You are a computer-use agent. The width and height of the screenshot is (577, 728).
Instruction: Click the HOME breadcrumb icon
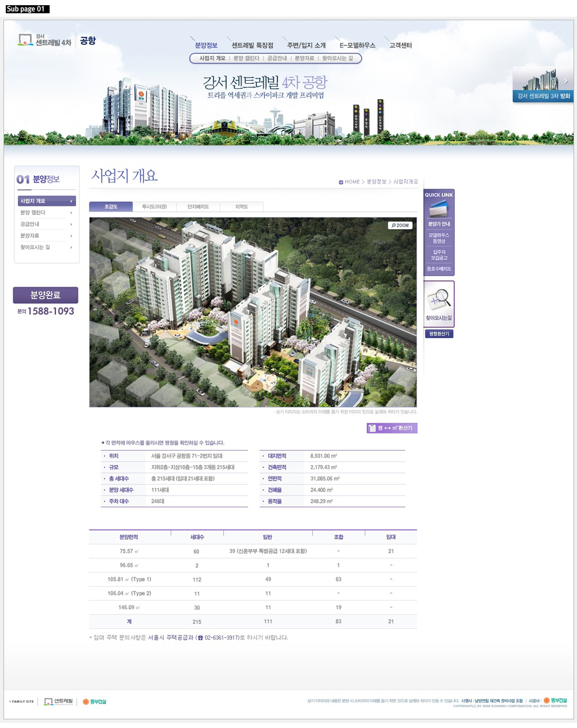click(341, 182)
